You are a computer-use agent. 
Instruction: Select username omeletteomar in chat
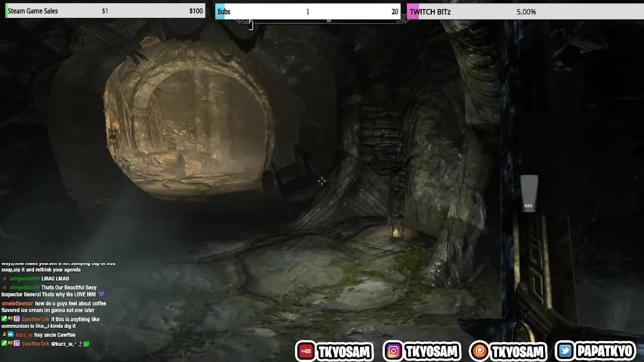(x=17, y=304)
